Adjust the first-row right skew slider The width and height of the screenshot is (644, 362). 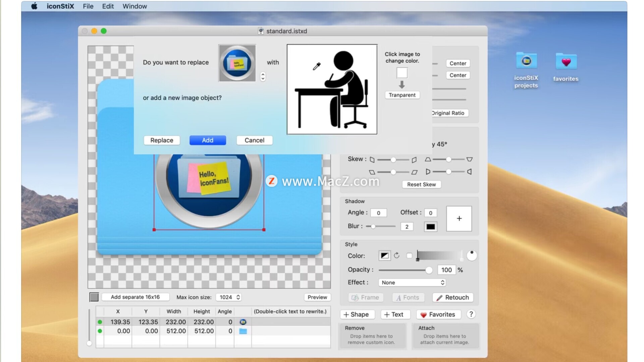(x=448, y=160)
